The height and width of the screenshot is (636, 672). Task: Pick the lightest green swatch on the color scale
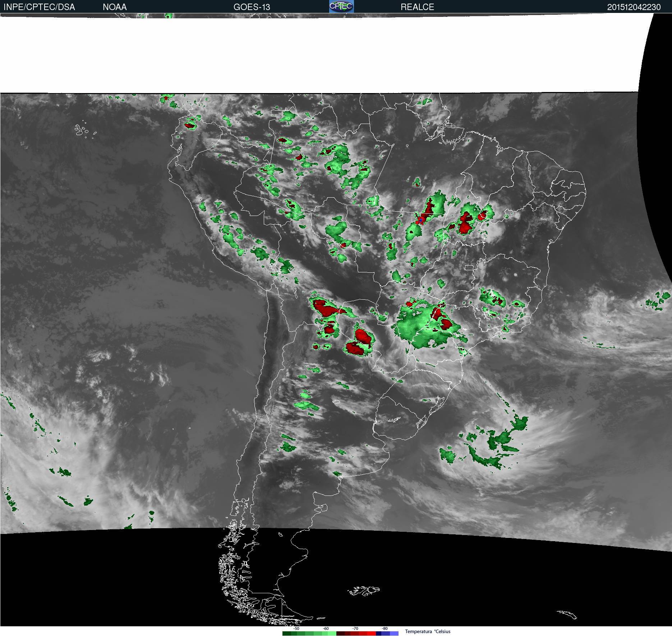332,633
